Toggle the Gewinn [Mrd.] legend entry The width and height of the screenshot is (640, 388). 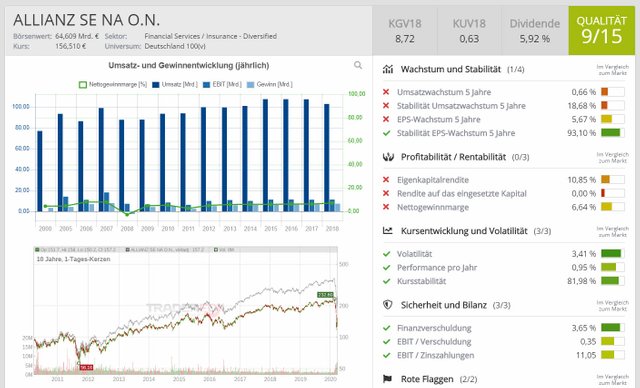tap(269, 84)
